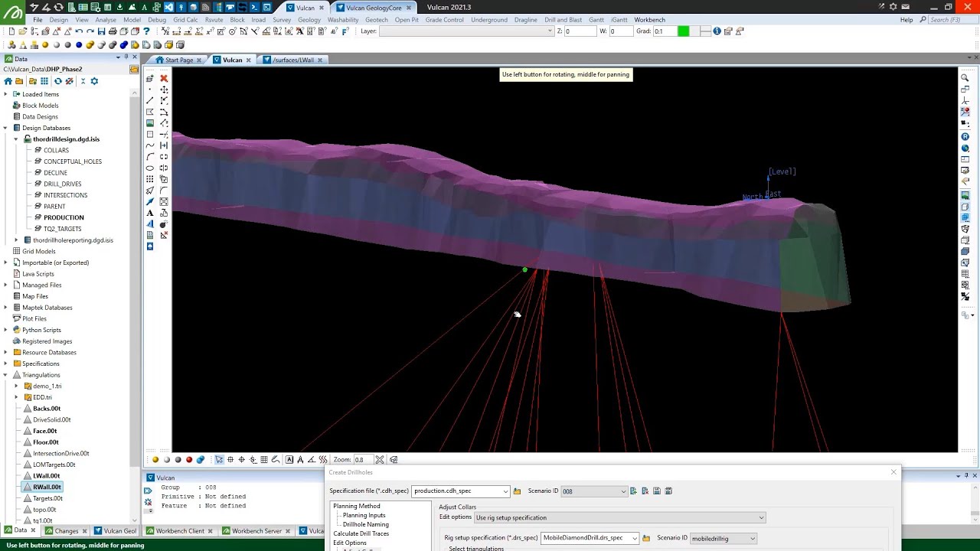This screenshot has height=551, width=980.
Task: Collapse the thordrilldesign.dgd.isis database
Action: pyautogui.click(x=16, y=139)
